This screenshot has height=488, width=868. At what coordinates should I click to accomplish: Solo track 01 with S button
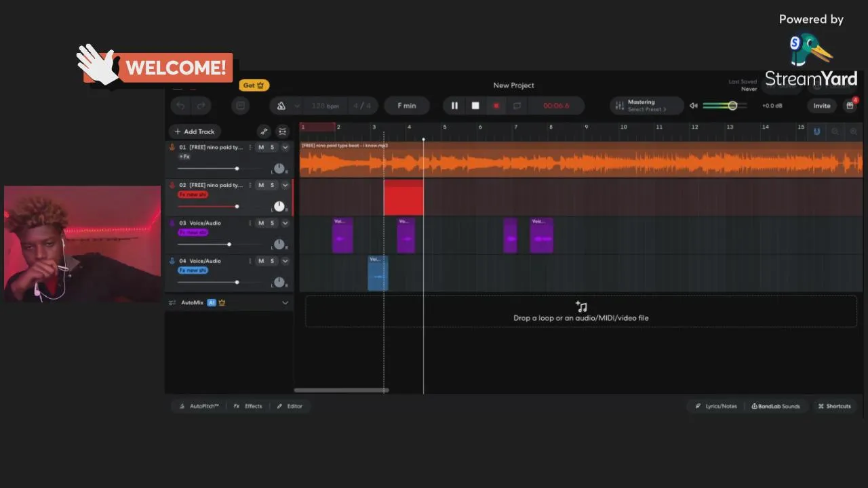tap(273, 147)
